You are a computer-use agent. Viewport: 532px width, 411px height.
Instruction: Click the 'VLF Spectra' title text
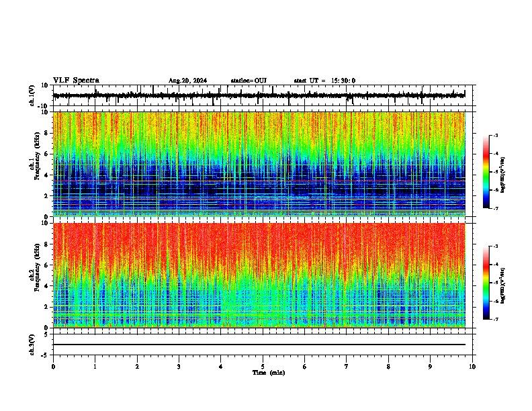coord(76,81)
